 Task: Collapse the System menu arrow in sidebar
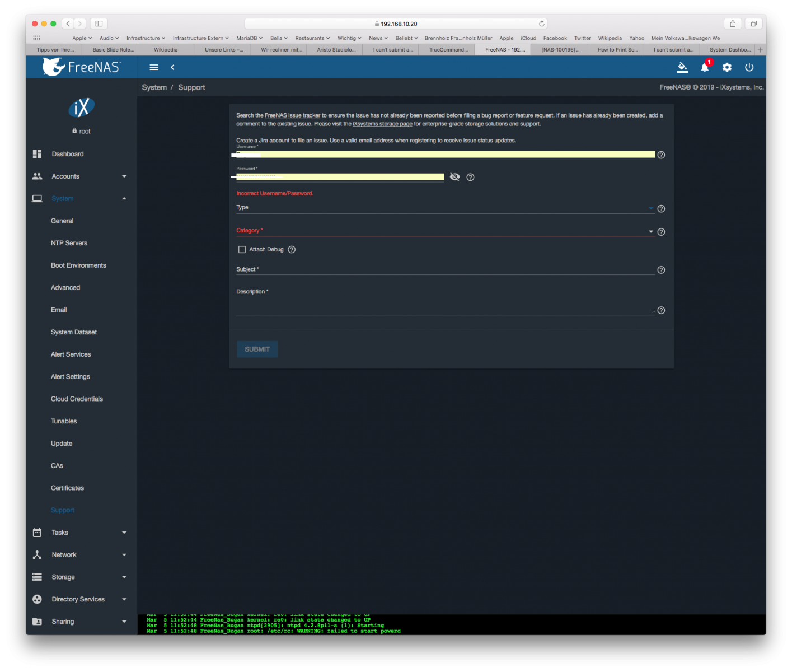[124, 199]
